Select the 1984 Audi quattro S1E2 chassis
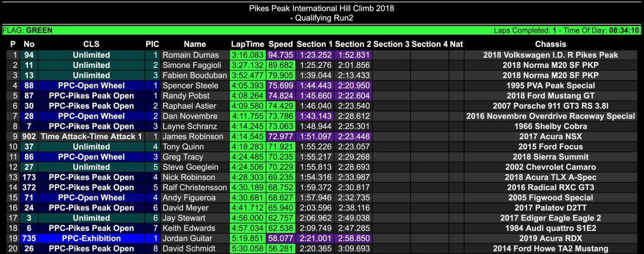Image resolution: width=644 pixels, height=254 pixels. 550,228
